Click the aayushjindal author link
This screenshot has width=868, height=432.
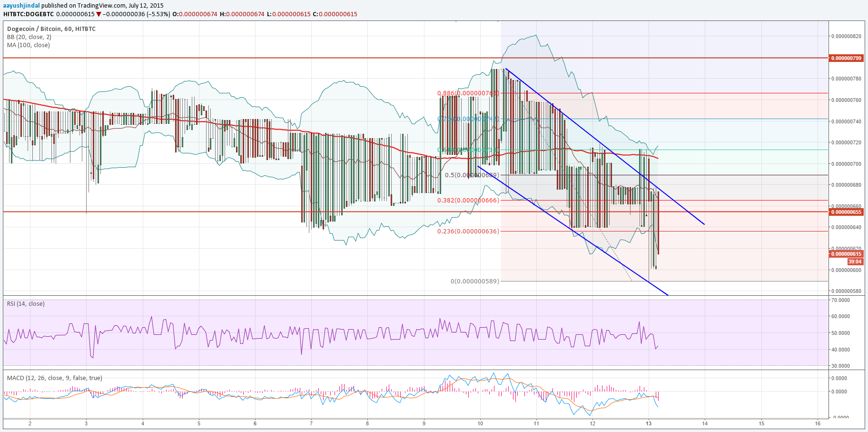coord(21,6)
